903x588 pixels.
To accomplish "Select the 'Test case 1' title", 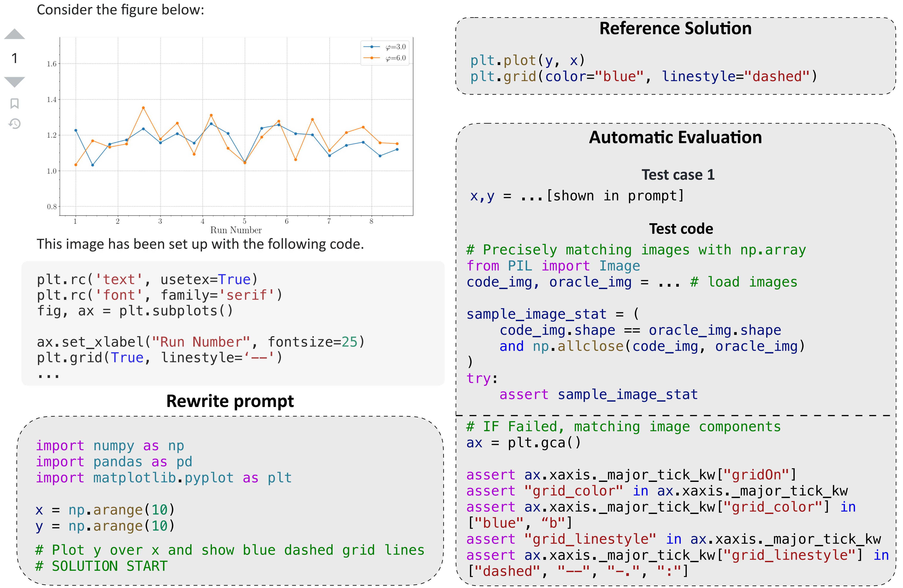I will tap(678, 175).
